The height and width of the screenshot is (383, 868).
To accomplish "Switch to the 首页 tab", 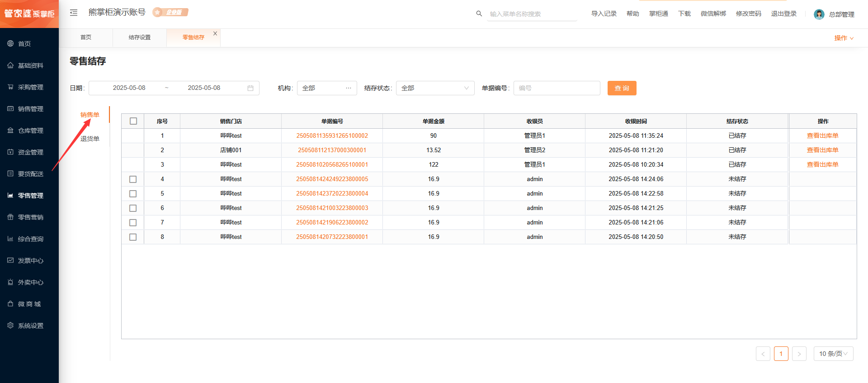I will [86, 37].
